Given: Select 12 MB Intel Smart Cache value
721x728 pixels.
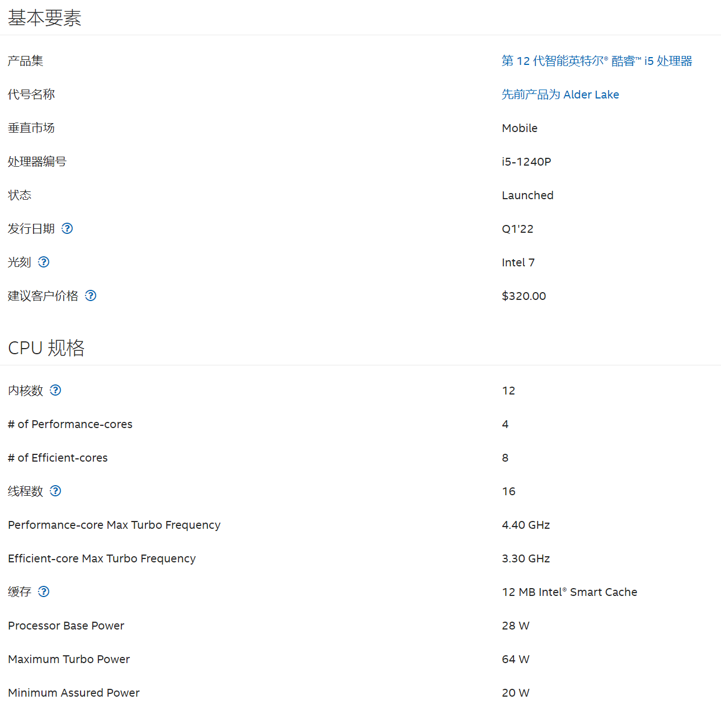Looking at the screenshot, I should click(569, 592).
